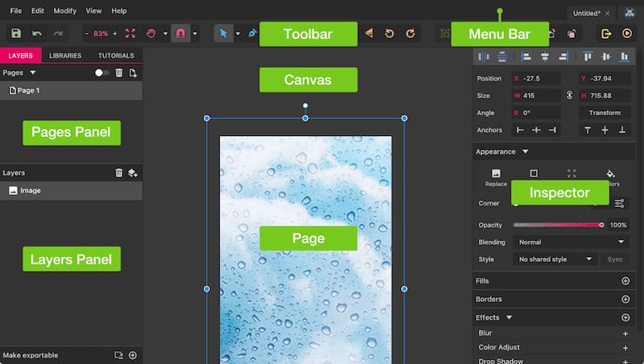The width and height of the screenshot is (644, 364).
Task: Click the Play preview icon
Action: (x=627, y=33)
